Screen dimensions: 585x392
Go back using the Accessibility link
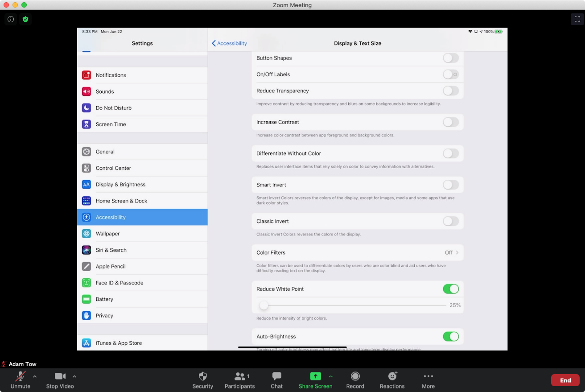[229, 43]
